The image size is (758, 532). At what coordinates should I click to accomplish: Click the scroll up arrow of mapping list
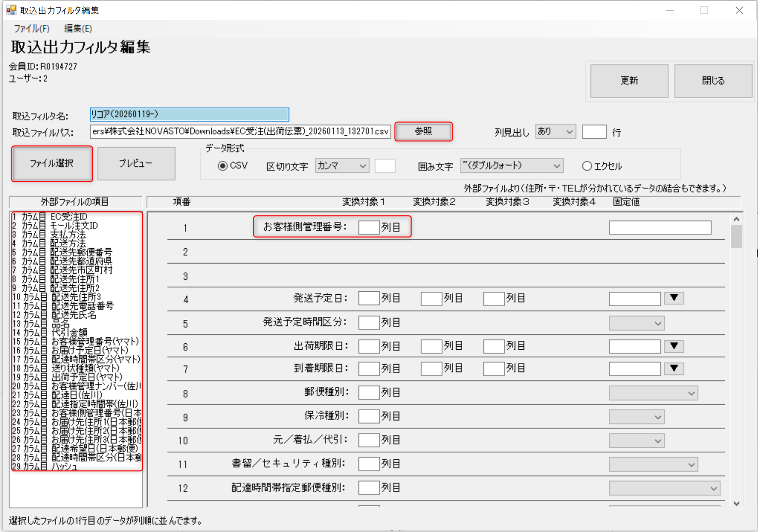coord(736,219)
